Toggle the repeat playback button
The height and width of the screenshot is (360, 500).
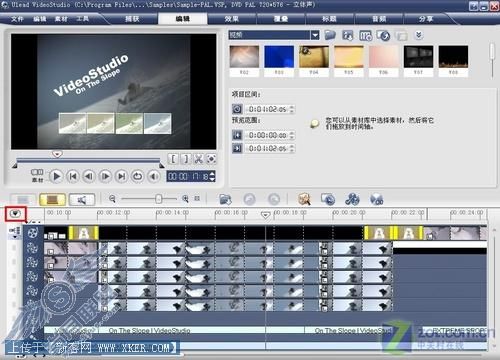coord(137,176)
